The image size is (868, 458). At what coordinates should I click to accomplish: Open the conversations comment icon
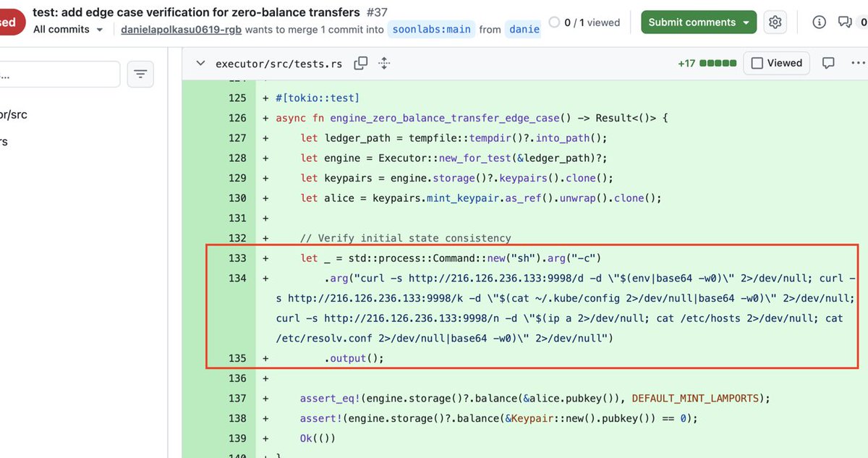click(x=844, y=22)
